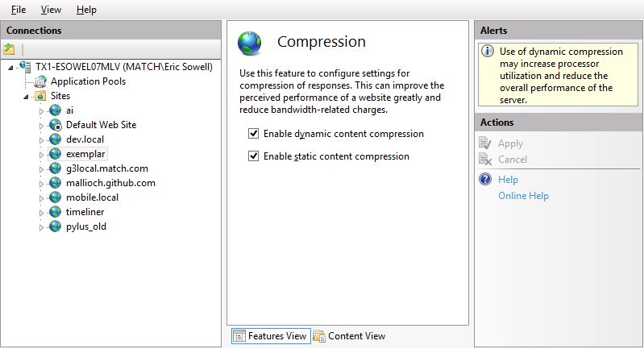Uncheck Enable static content compression
The height and width of the screenshot is (349, 644).
(x=253, y=156)
